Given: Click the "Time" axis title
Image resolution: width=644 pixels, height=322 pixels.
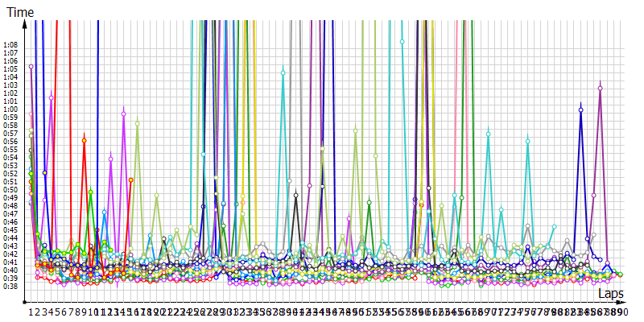Looking at the screenshot, I should [21, 14].
